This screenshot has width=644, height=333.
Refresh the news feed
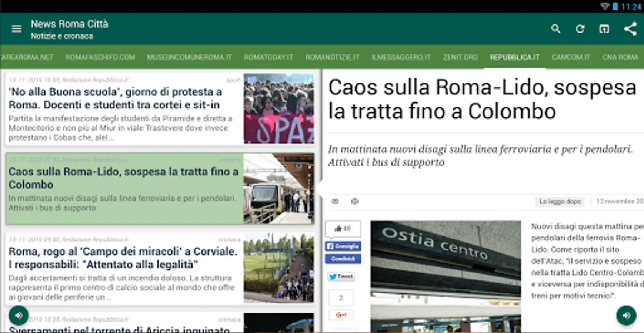[x=580, y=29]
